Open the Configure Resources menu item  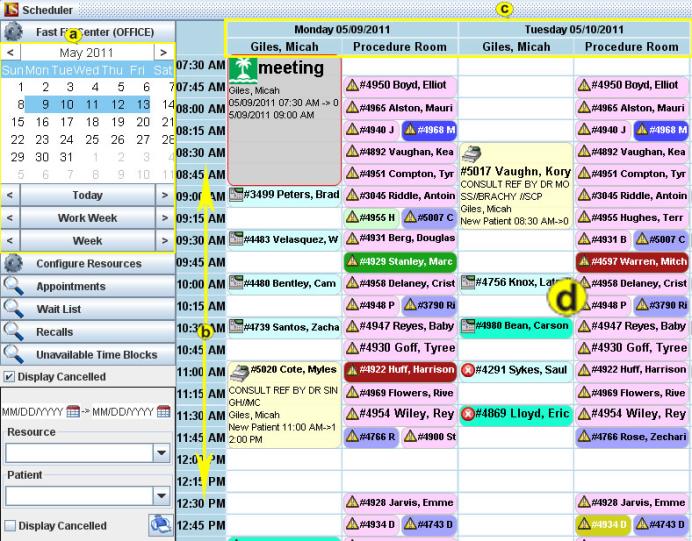pyautogui.click(x=88, y=263)
